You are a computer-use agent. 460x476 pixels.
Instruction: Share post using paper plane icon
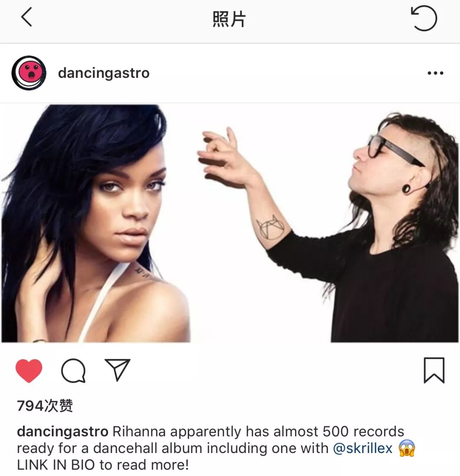(118, 370)
